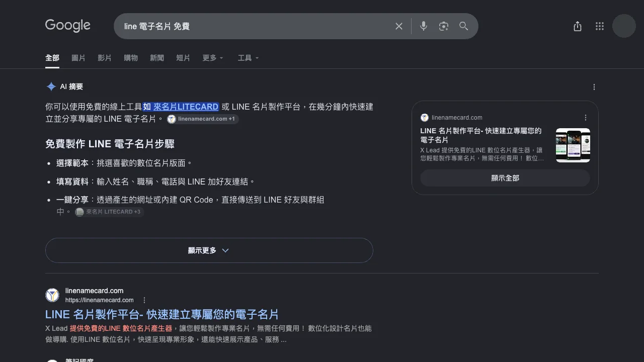Open three-dot menu beside https://linenamecard.com
The image size is (644, 362).
(x=144, y=300)
